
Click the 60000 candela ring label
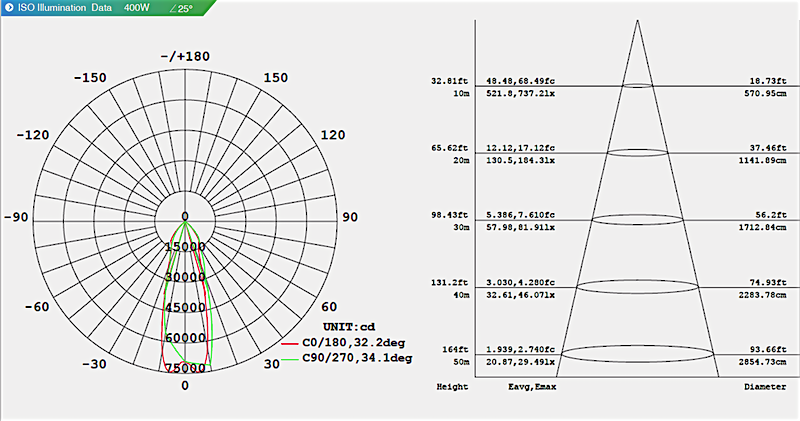pyautogui.click(x=185, y=338)
